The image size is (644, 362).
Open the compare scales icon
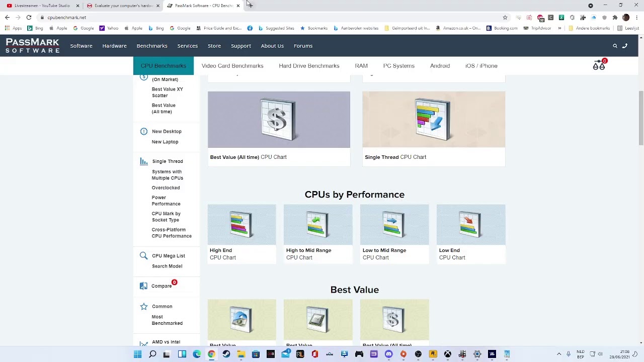coord(599,65)
